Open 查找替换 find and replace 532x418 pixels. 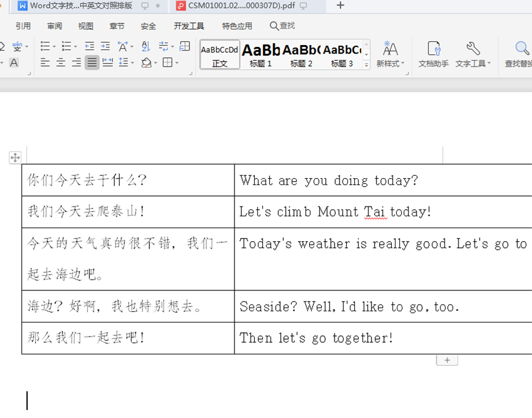(518, 54)
